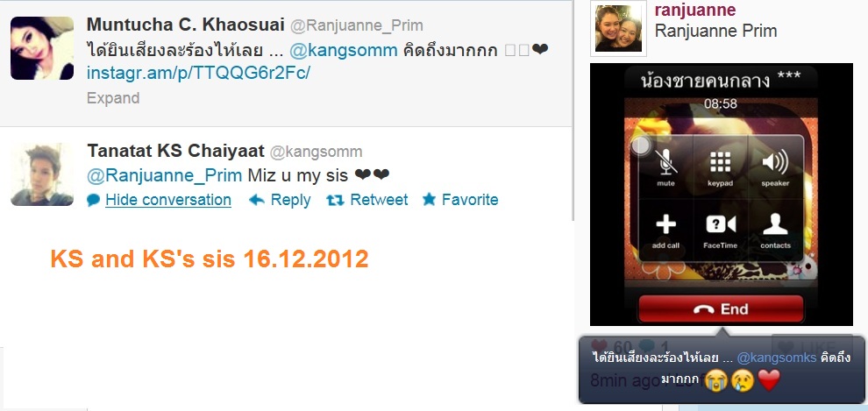Open the @kangsomks mention in the caption
The width and height of the screenshot is (868, 411).
coord(777,358)
